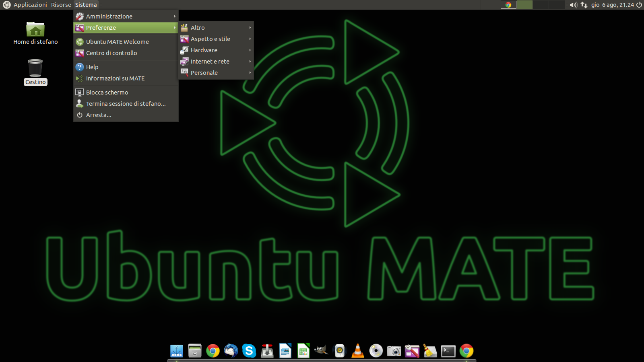The height and width of the screenshot is (362, 644).
Task: Open the Plank anchor icon in dock
Action: pyautogui.click(x=177, y=351)
